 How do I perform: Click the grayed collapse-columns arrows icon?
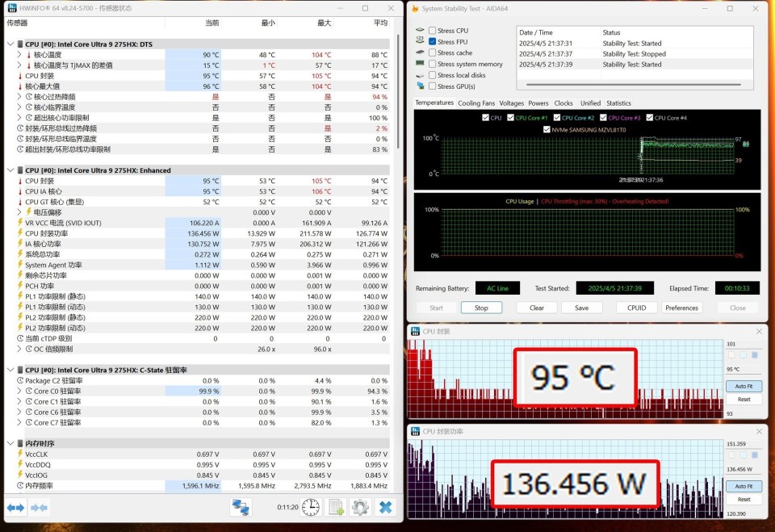[x=40, y=507]
